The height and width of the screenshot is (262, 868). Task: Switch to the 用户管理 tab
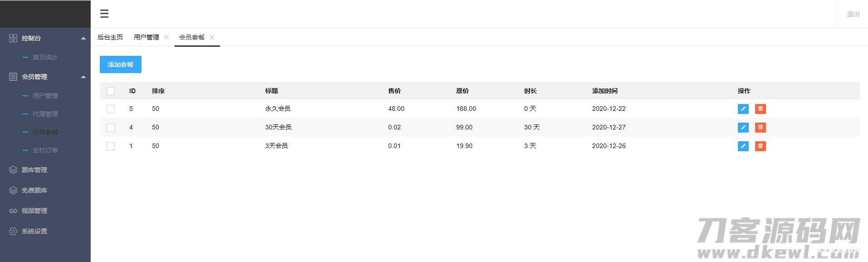tap(146, 37)
